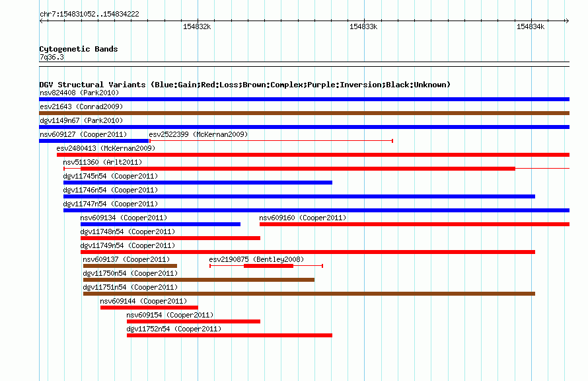
Task: Click nsv609127 (Cooper2011) label
Action: coord(83,134)
